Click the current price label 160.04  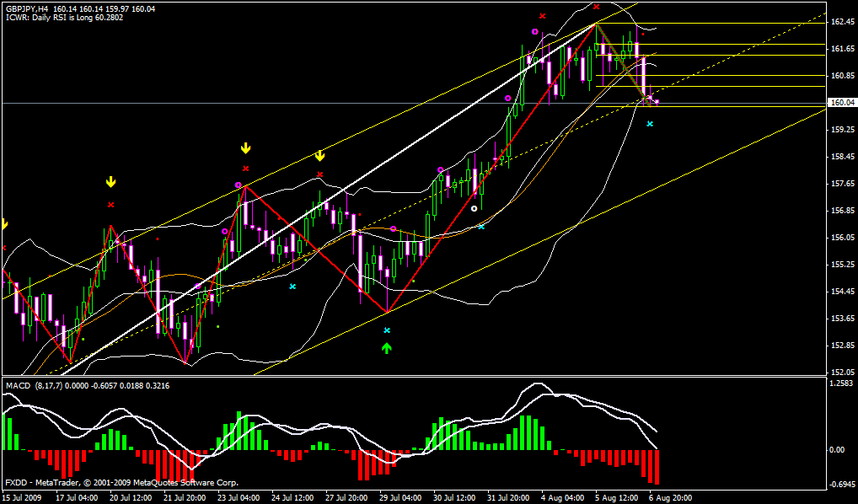pos(842,102)
